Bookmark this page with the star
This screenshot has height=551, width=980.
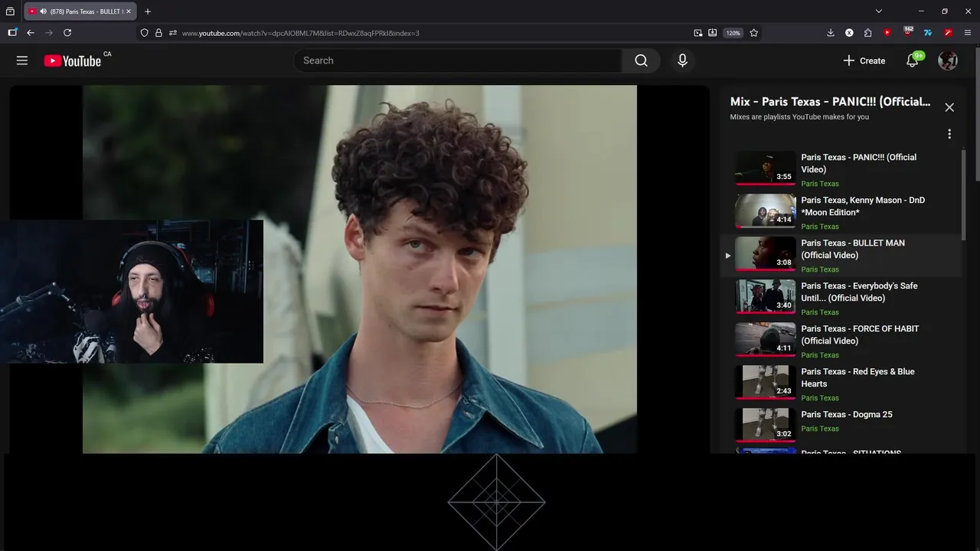(x=754, y=33)
